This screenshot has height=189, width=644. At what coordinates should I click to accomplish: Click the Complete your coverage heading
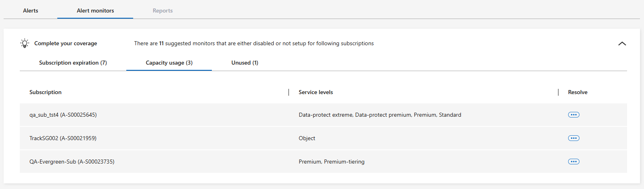click(66, 43)
